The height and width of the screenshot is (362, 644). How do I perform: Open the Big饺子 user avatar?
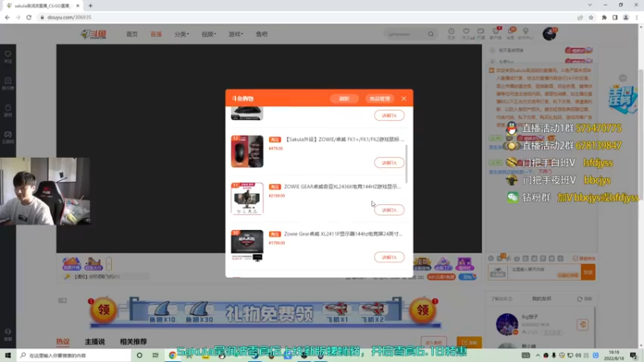point(507,324)
